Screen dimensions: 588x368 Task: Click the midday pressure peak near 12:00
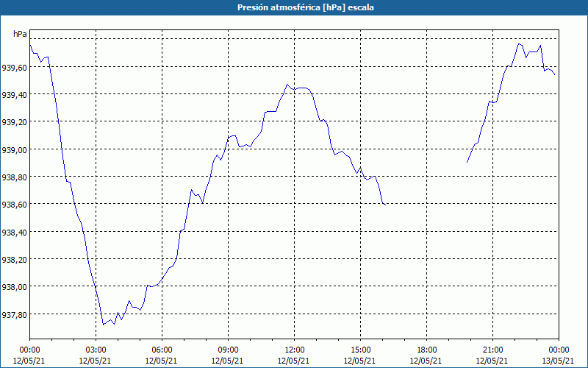click(x=287, y=85)
